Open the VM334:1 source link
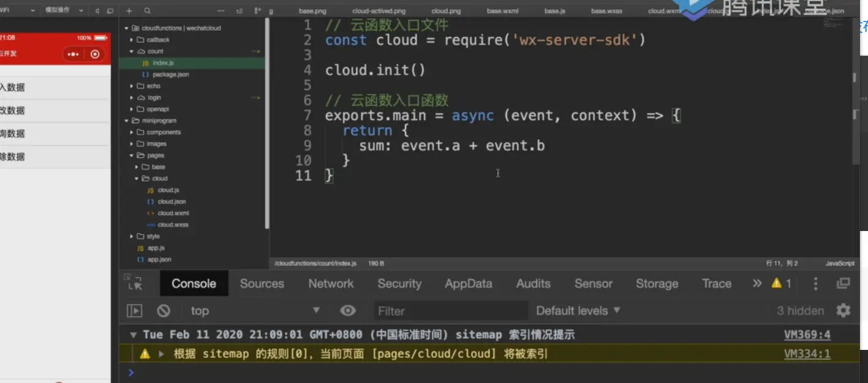The image size is (868, 383). pyautogui.click(x=807, y=354)
